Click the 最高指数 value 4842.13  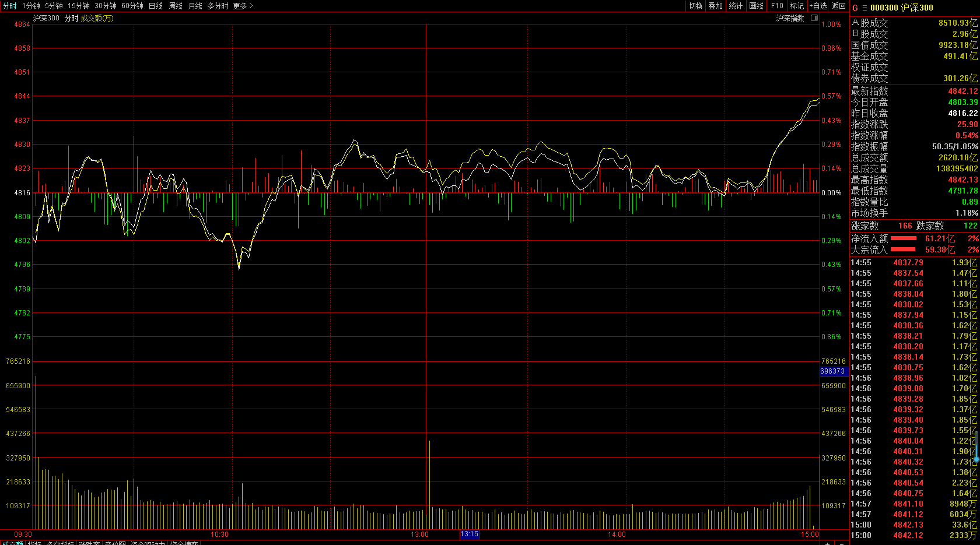click(963, 180)
